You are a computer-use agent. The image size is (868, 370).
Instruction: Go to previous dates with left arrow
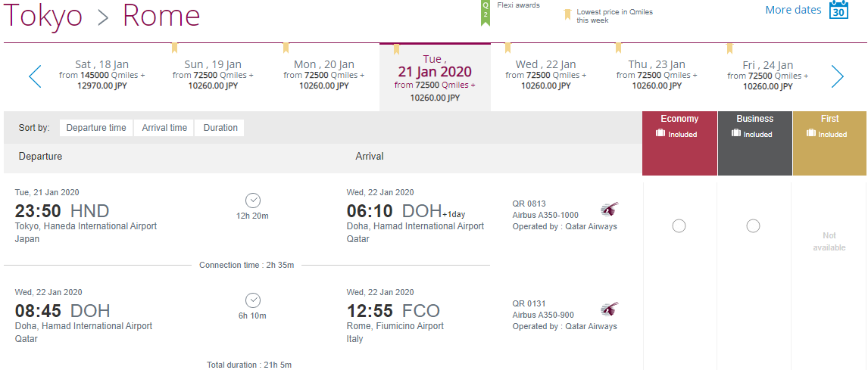click(35, 76)
